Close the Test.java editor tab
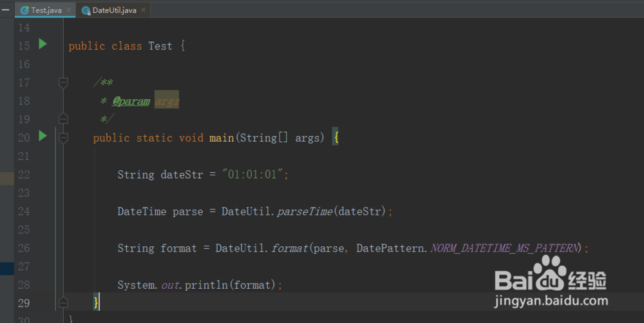Image resolution: width=644 pixels, height=323 pixels. (x=68, y=10)
